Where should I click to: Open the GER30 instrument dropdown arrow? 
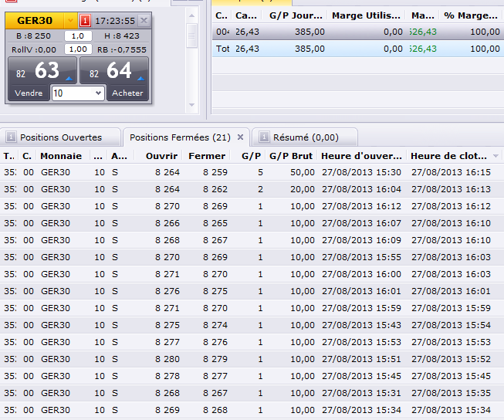coord(69,20)
